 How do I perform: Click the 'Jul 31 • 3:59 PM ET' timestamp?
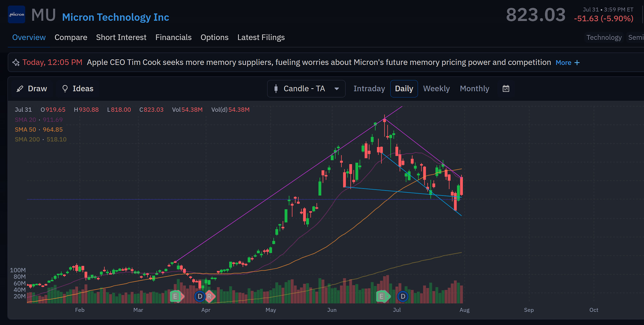608,9
